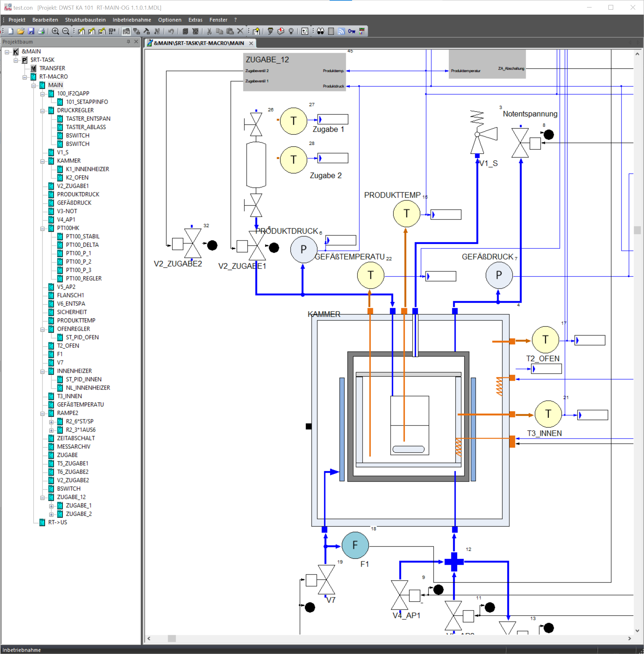Click the binoculars search icon

pos(320,31)
